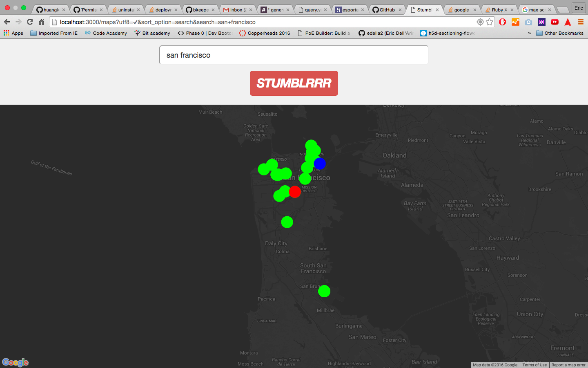Click the Oakland label on the map
The image size is (588, 368).
coord(394,155)
